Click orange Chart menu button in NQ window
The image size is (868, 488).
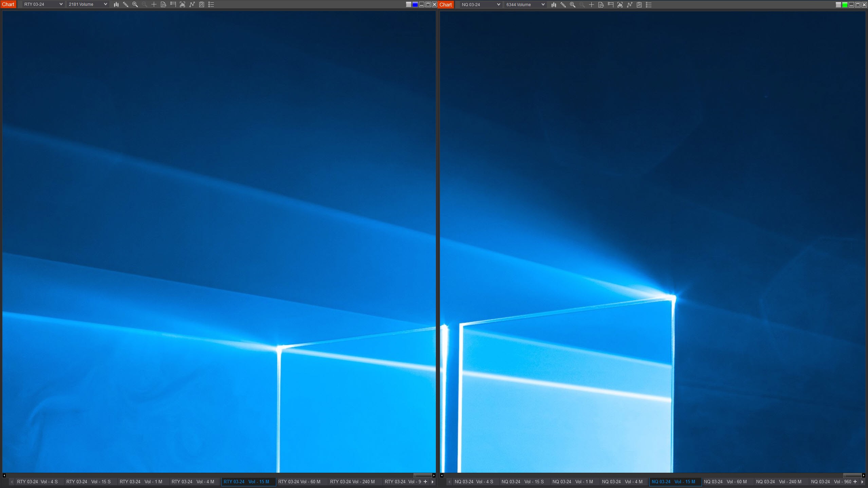tap(446, 5)
